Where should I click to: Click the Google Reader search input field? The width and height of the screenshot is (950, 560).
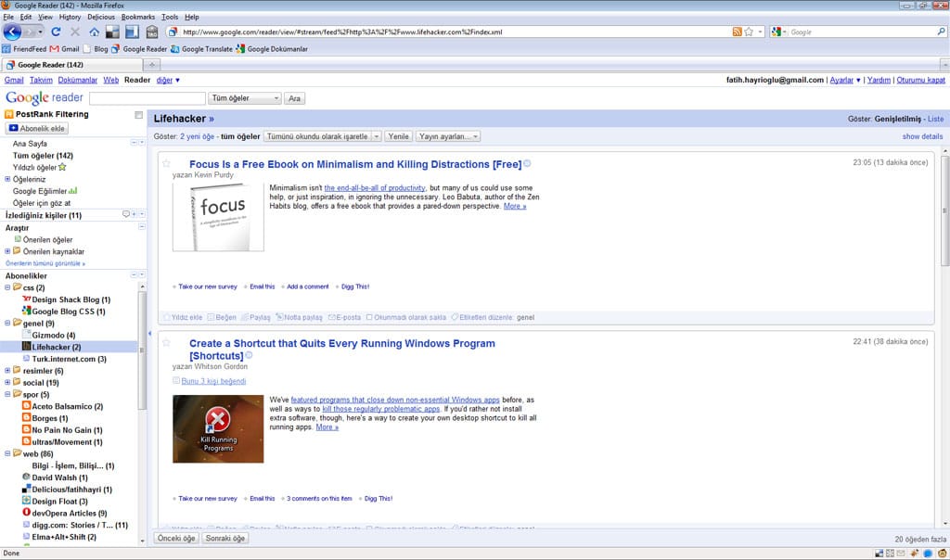[x=147, y=98]
